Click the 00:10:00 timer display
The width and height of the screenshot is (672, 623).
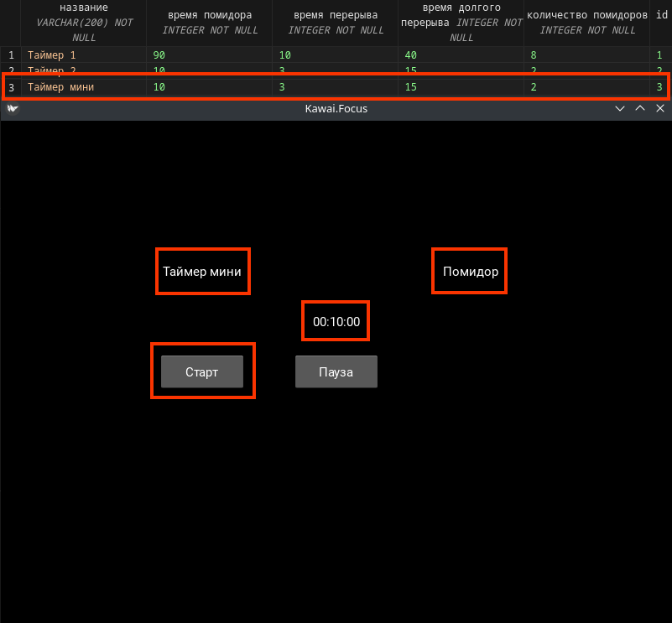click(336, 322)
